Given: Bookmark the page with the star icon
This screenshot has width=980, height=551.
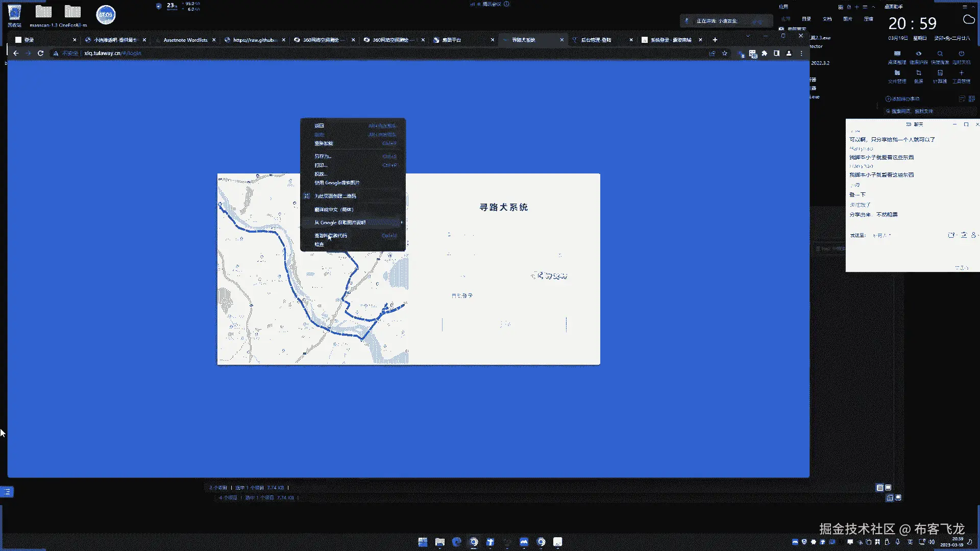Looking at the screenshot, I should click(x=724, y=53).
